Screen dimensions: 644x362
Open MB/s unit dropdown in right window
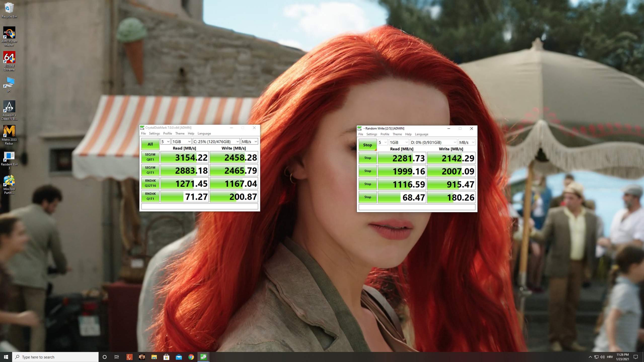pyautogui.click(x=466, y=142)
